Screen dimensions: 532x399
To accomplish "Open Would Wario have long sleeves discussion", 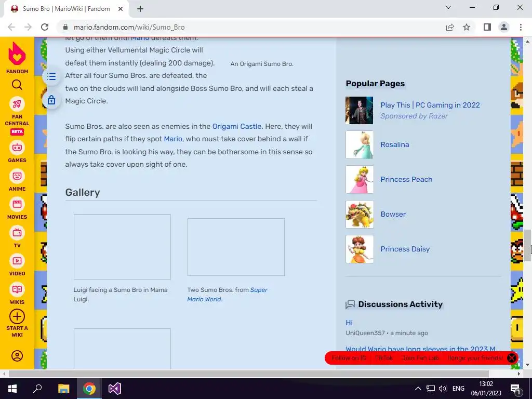I will (422, 349).
